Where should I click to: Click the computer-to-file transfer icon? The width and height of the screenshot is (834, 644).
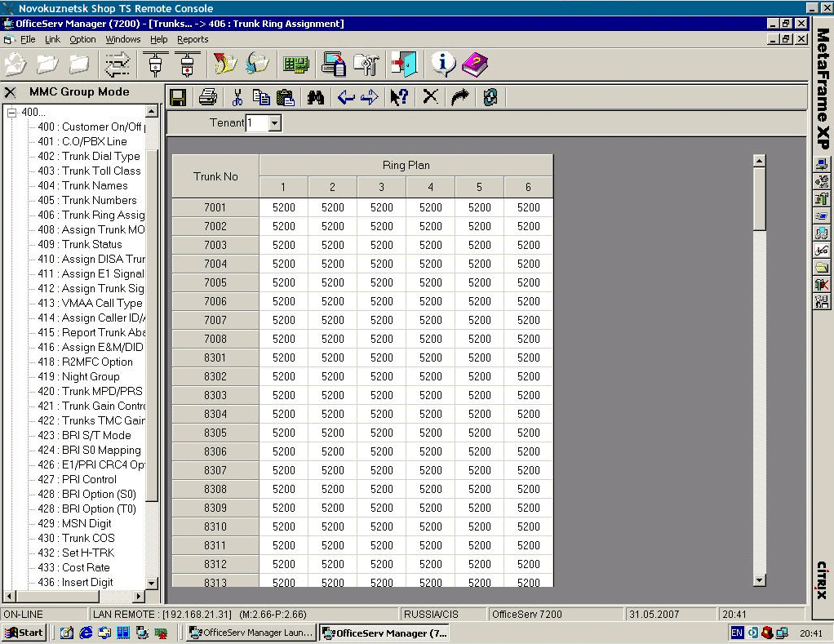334,64
